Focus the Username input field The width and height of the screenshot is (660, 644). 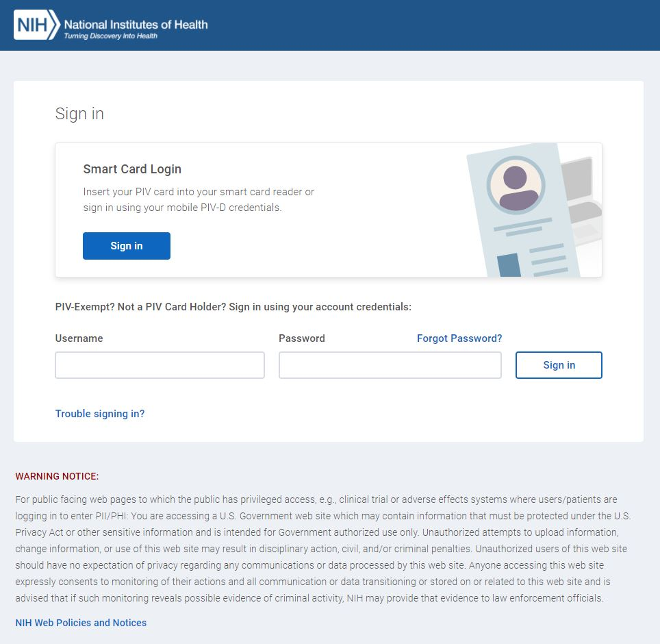point(160,365)
